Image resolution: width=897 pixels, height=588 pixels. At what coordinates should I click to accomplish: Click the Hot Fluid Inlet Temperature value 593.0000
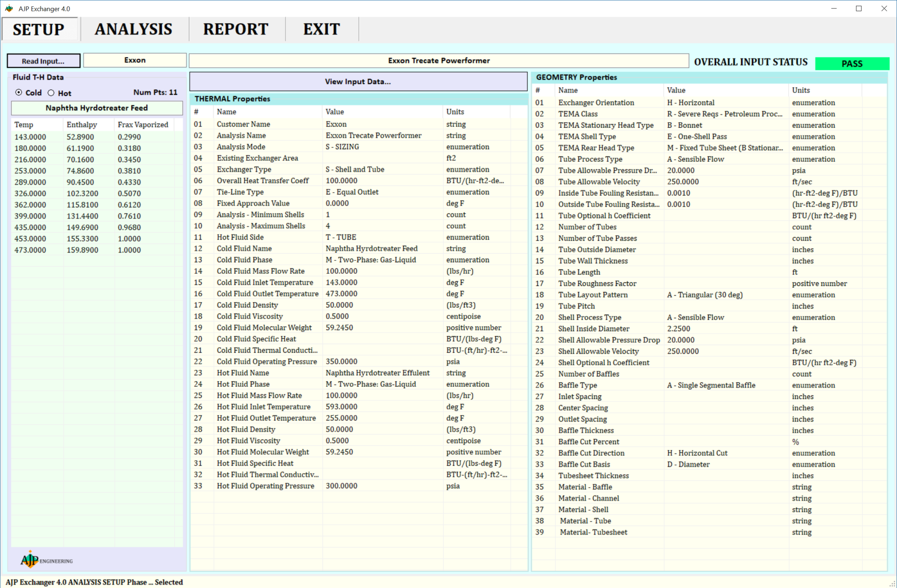click(x=341, y=407)
